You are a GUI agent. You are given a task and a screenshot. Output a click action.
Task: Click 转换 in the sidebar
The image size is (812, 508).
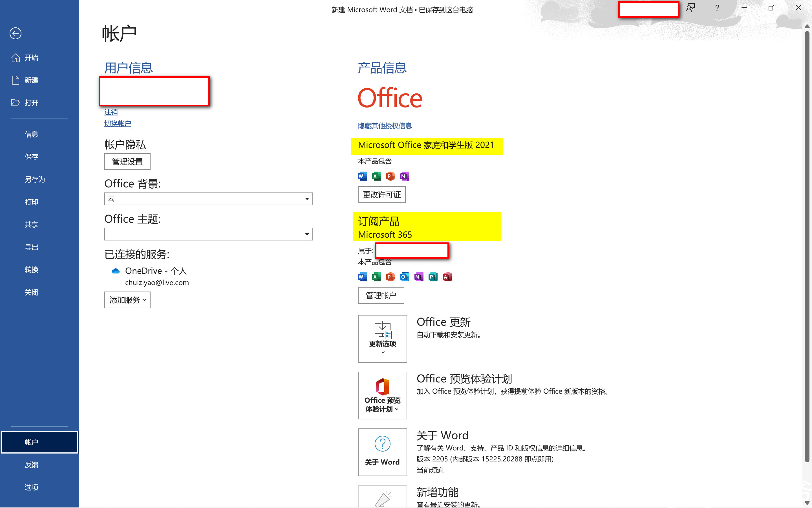pos(32,270)
